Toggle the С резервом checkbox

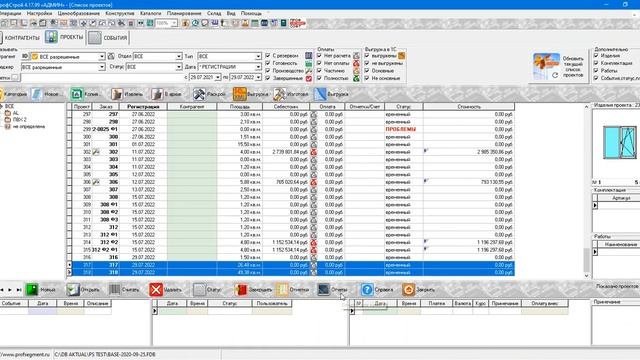(x=268, y=56)
